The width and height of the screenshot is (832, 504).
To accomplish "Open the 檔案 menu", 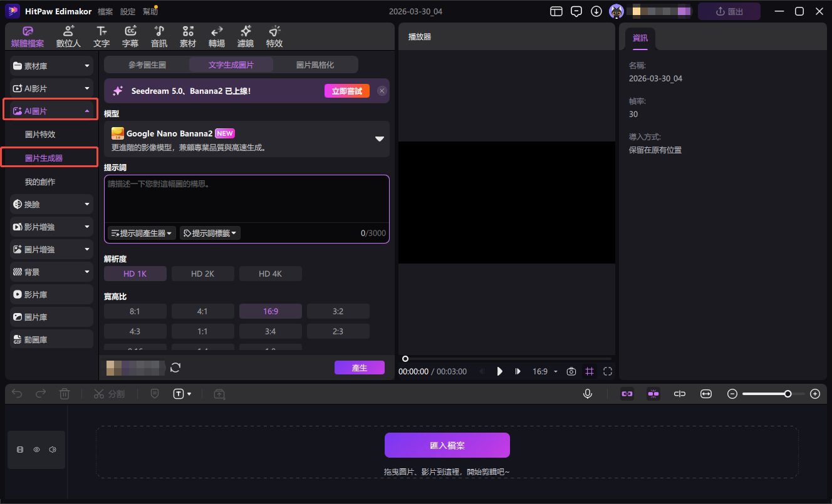I will point(105,11).
